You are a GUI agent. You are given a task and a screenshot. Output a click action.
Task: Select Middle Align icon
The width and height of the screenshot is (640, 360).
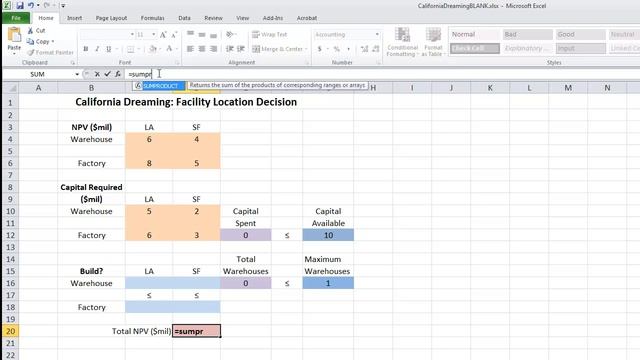pyautogui.click(x=202, y=34)
